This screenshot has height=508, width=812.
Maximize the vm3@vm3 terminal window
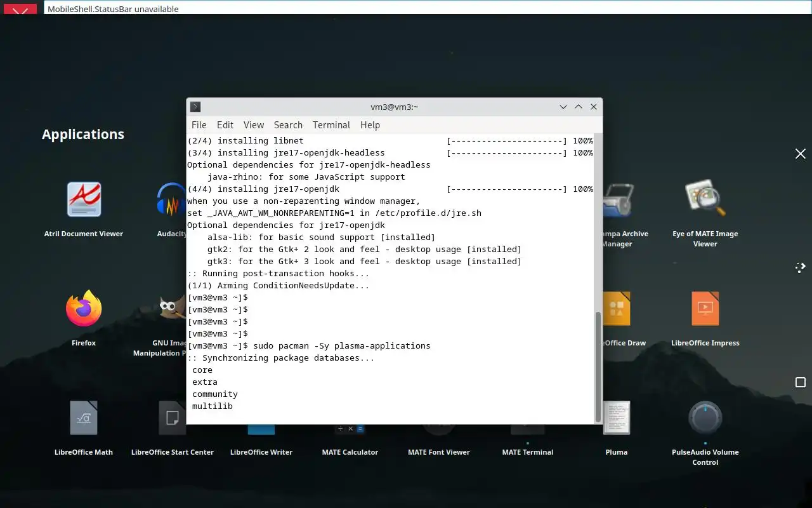click(579, 107)
